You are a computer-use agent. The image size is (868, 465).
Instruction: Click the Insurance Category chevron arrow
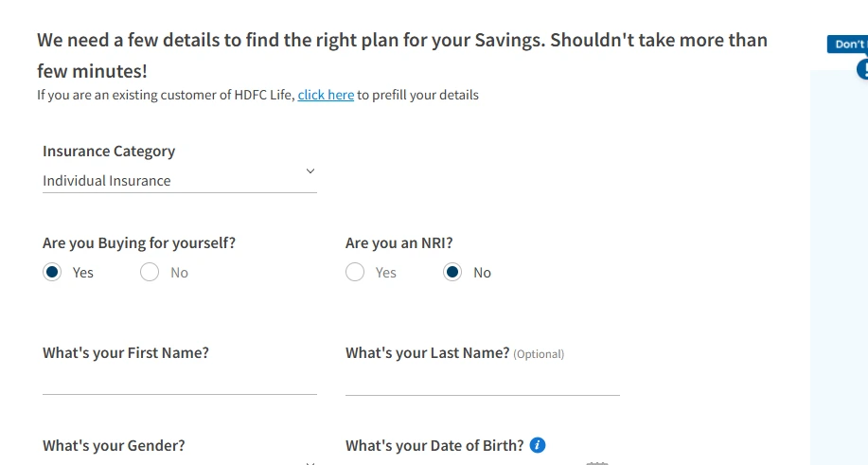(310, 171)
